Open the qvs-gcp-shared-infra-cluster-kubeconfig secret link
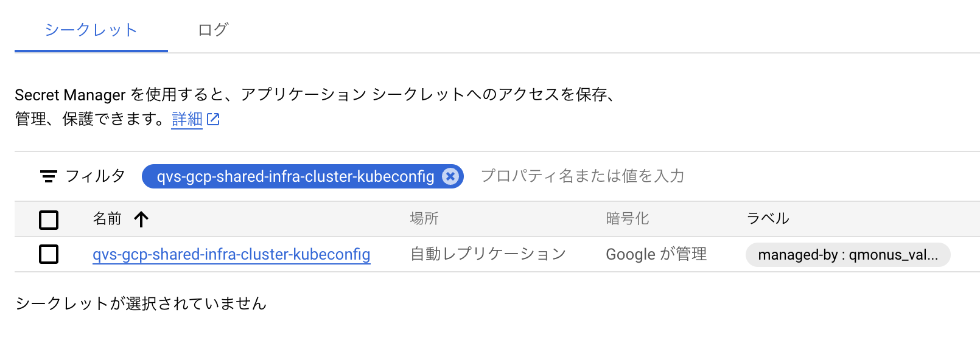 (231, 254)
